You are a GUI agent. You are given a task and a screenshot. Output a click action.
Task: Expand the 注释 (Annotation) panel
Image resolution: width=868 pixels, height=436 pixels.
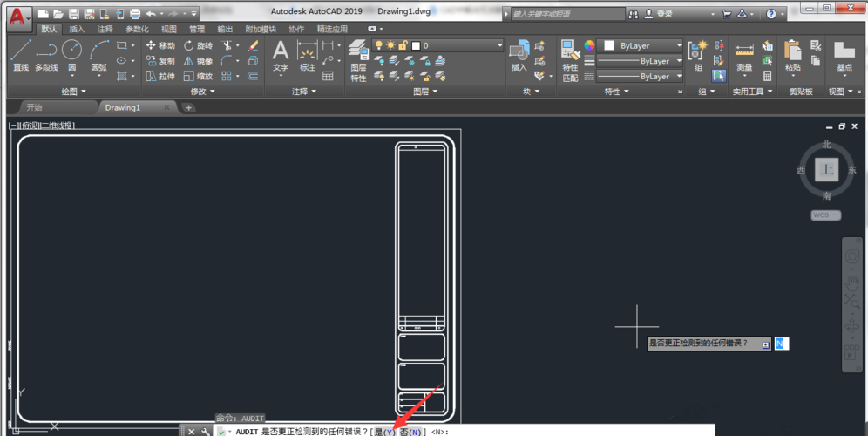[304, 92]
